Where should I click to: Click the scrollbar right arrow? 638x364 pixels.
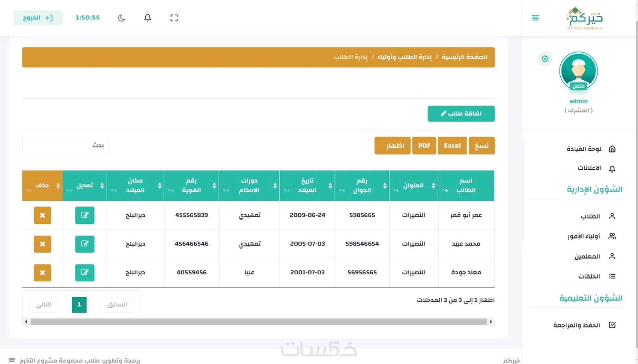491,322
